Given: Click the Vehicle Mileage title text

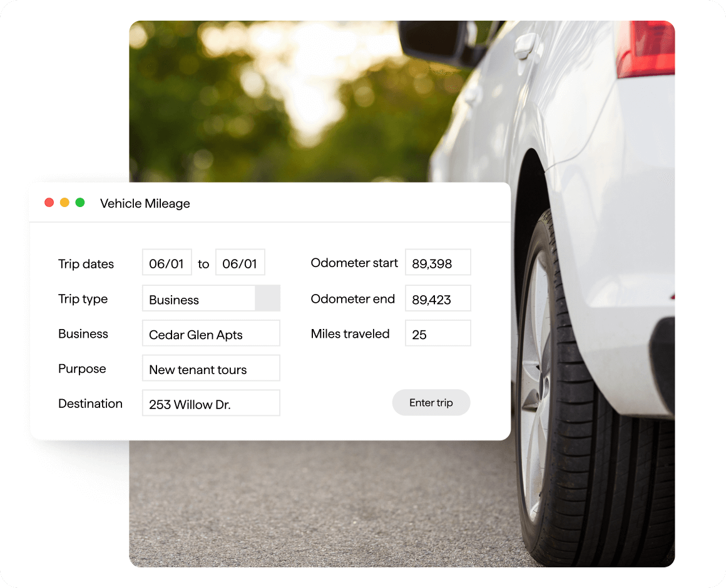Looking at the screenshot, I should 145,203.
